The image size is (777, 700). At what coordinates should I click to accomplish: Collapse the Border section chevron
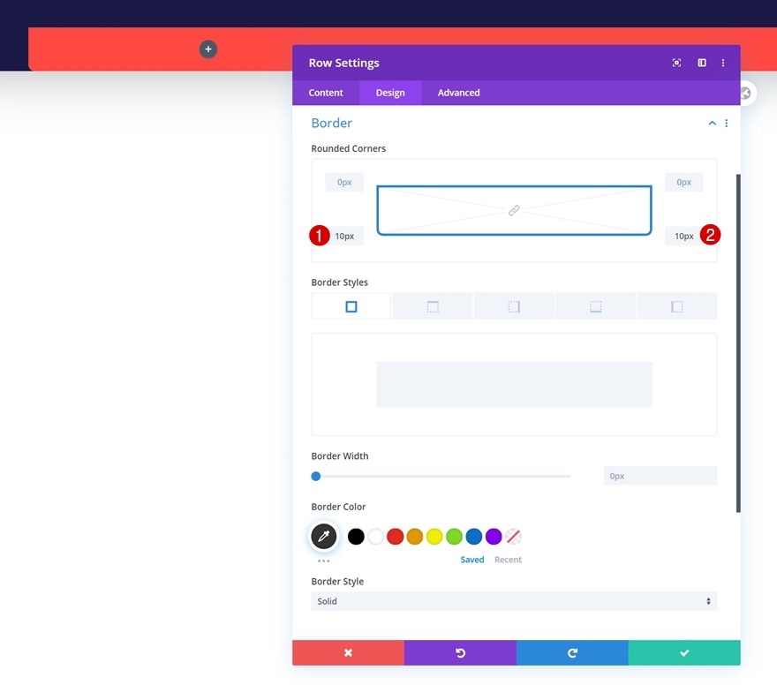tap(712, 123)
